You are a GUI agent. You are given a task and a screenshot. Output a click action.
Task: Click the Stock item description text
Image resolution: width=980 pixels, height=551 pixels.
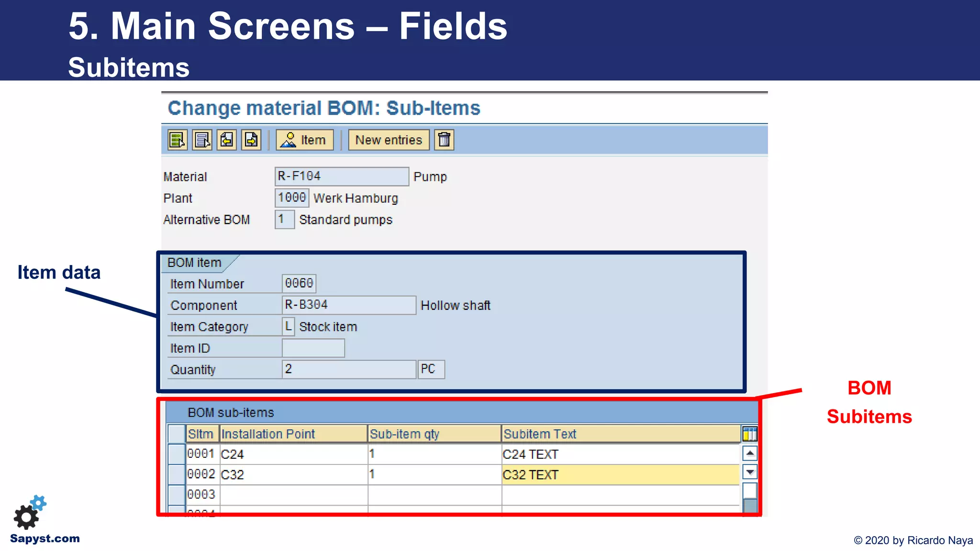328,327
